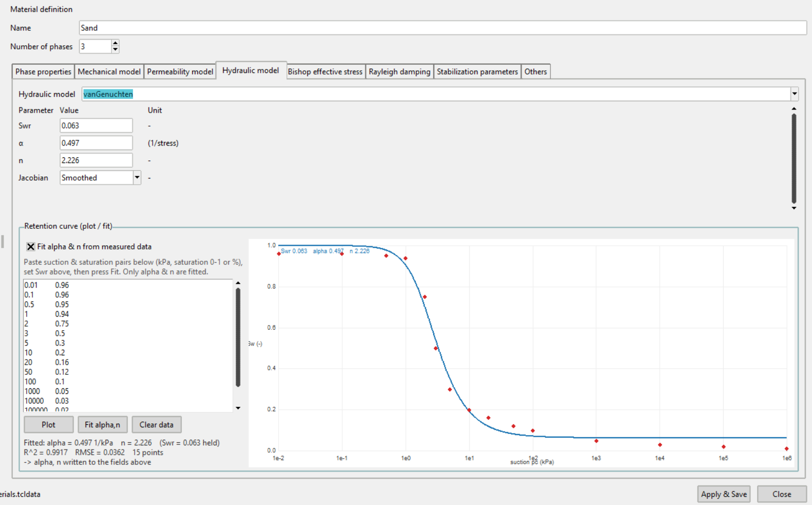
Task: Increment the Number of phases spinner
Action: (x=115, y=43)
